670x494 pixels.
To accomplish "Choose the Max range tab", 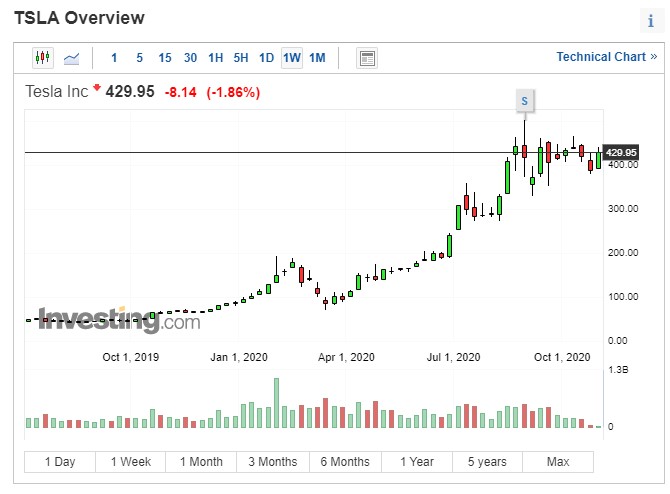I will click(558, 462).
